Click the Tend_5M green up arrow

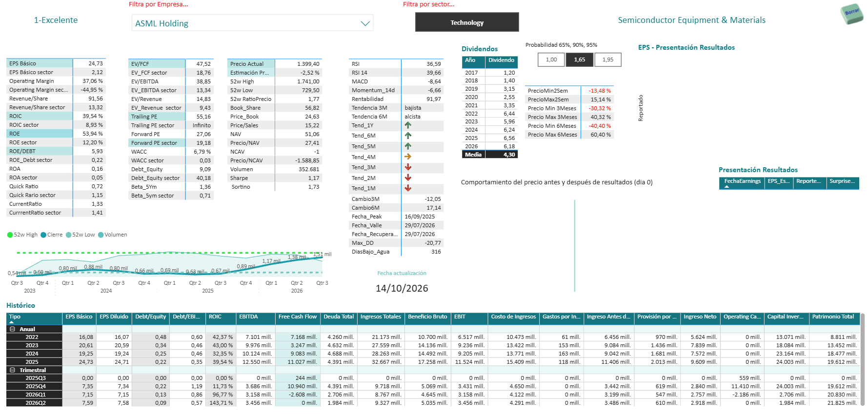pos(408,146)
